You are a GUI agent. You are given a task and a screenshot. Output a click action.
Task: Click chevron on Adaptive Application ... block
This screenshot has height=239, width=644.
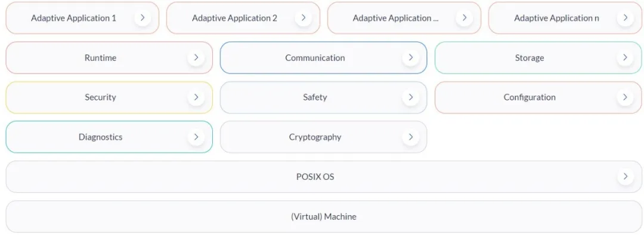[x=464, y=18]
